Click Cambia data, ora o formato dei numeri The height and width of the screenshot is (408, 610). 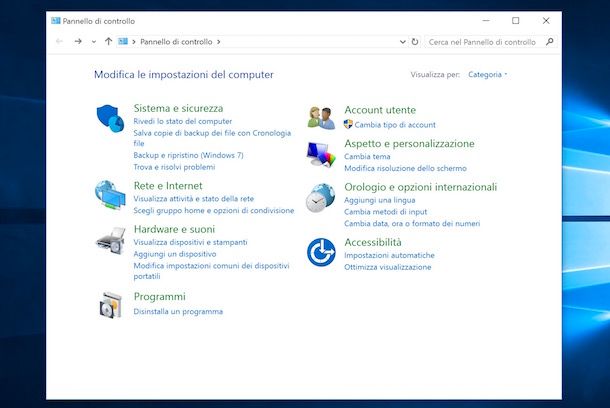tap(412, 224)
